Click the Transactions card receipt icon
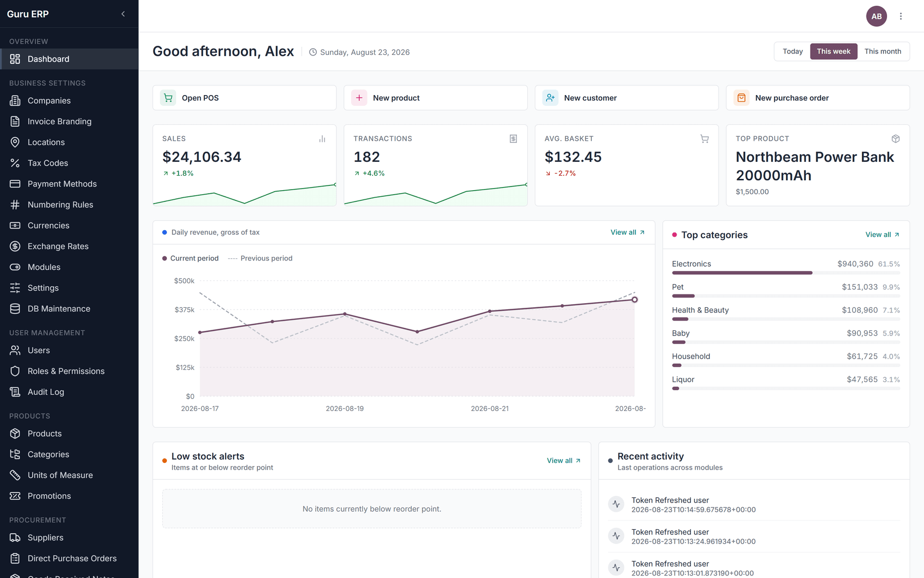This screenshot has width=924, height=578. pos(513,139)
